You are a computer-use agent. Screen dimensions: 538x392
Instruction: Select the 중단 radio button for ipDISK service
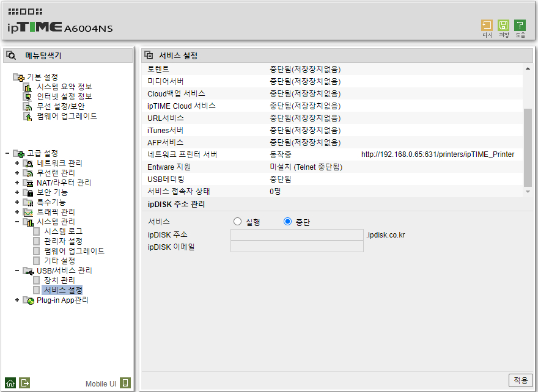pyautogui.click(x=287, y=222)
